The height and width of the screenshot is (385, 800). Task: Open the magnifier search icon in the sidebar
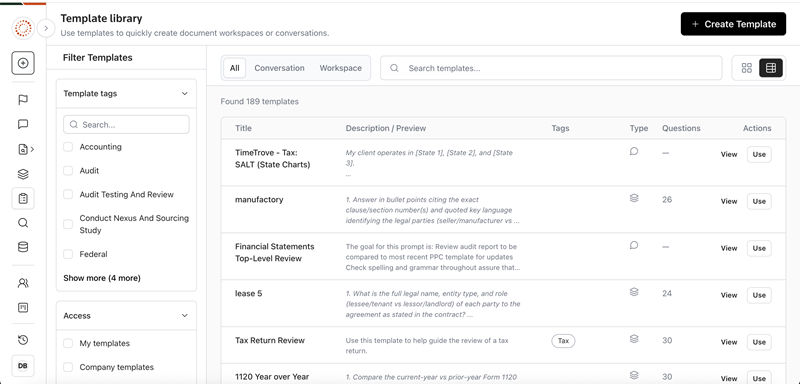pos(23,223)
